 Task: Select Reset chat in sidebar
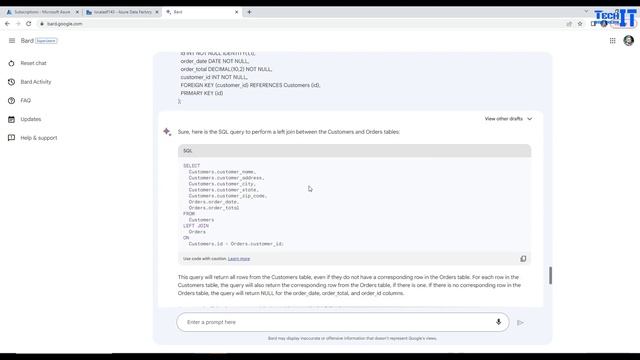coord(33,63)
